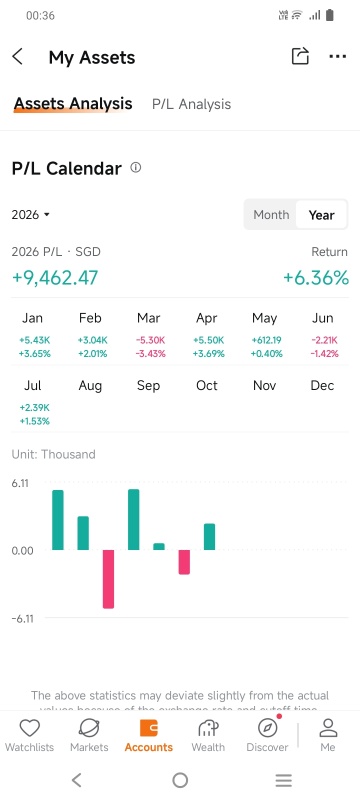Go to Markets planet icon
The height and width of the screenshot is (800, 360).
[89, 728]
